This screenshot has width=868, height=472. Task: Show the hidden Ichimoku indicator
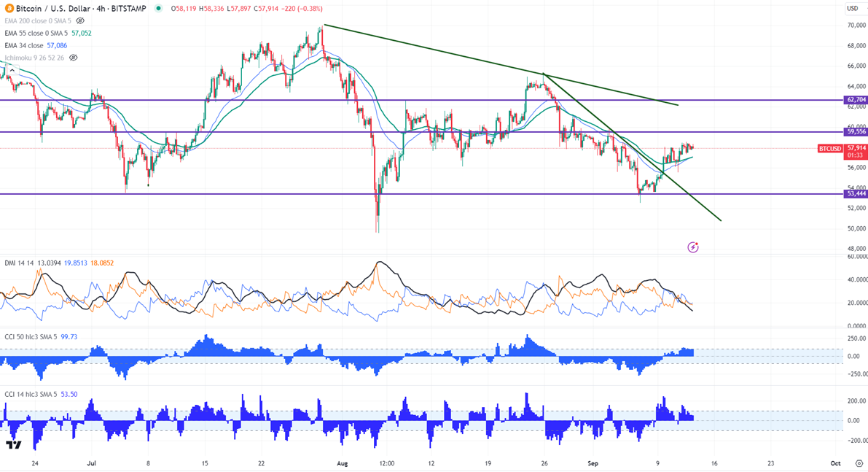73,58
